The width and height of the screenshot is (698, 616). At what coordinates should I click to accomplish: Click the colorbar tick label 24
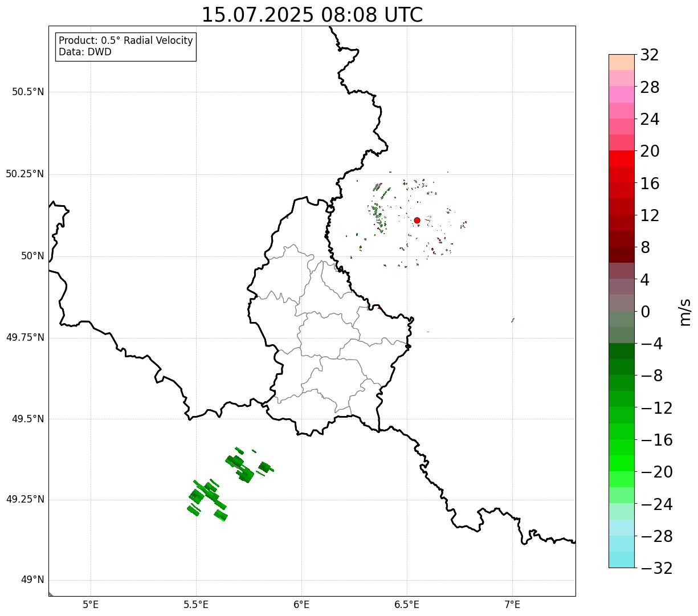pyautogui.click(x=650, y=120)
